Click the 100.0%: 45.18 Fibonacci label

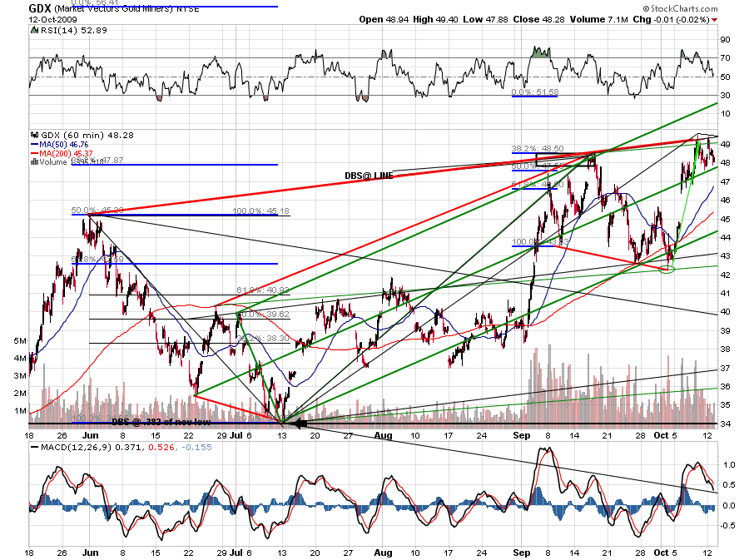point(260,211)
